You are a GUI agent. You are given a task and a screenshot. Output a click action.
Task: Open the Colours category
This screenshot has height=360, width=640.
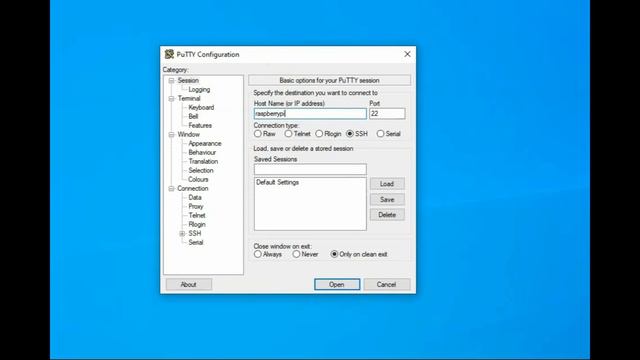pos(198,179)
